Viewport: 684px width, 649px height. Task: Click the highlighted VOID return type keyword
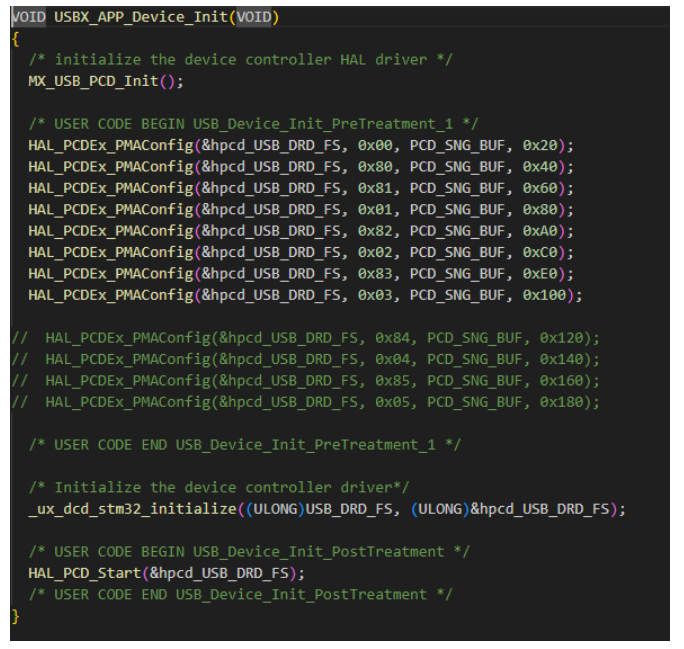29,17
